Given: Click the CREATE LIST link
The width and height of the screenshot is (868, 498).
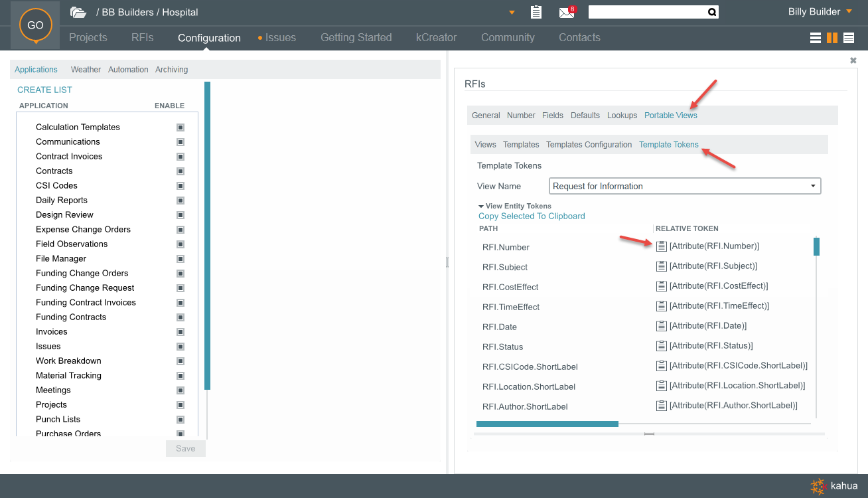Looking at the screenshot, I should click(44, 90).
